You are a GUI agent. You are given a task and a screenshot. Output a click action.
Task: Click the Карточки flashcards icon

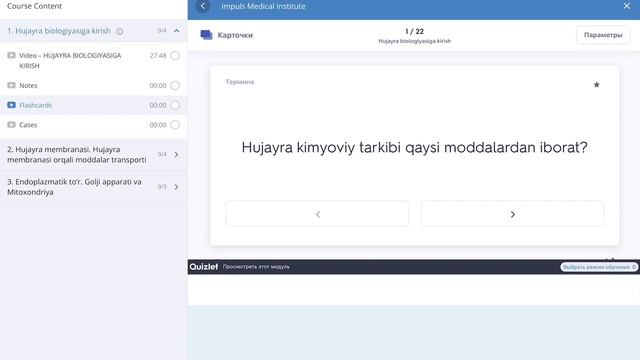(206, 35)
